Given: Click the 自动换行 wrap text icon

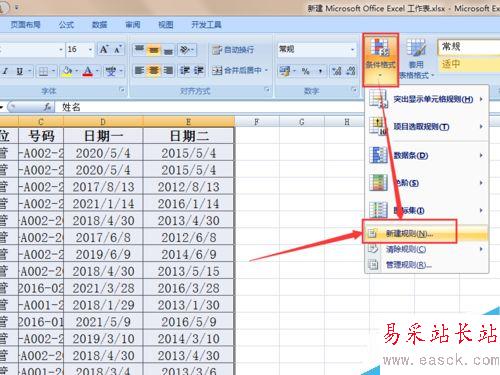Looking at the screenshot, I should [x=217, y=50].
